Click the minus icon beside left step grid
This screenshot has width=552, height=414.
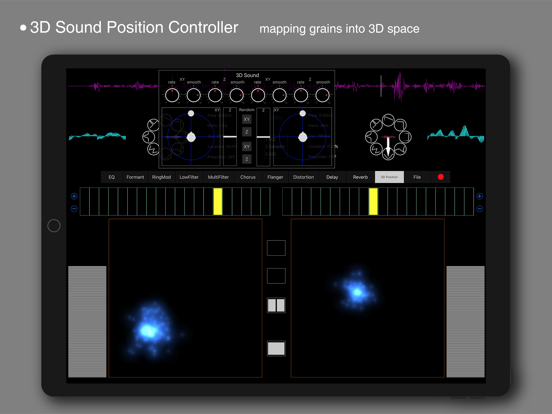click(74, 209)
